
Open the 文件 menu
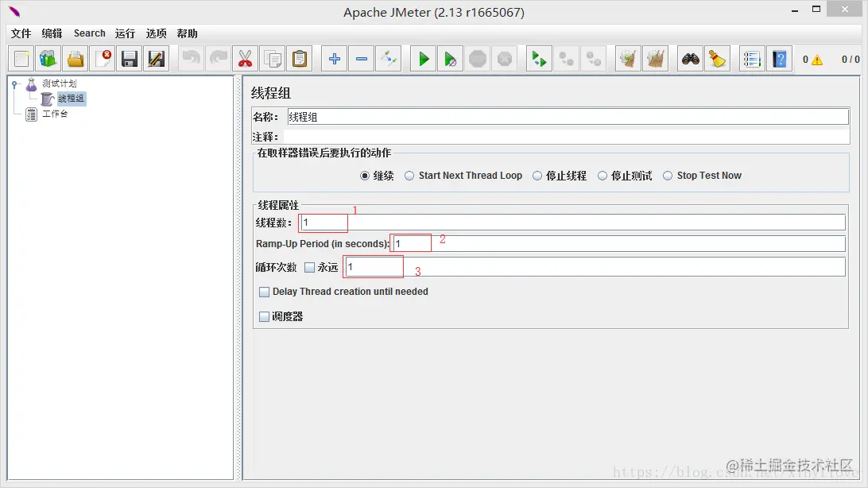21,33
